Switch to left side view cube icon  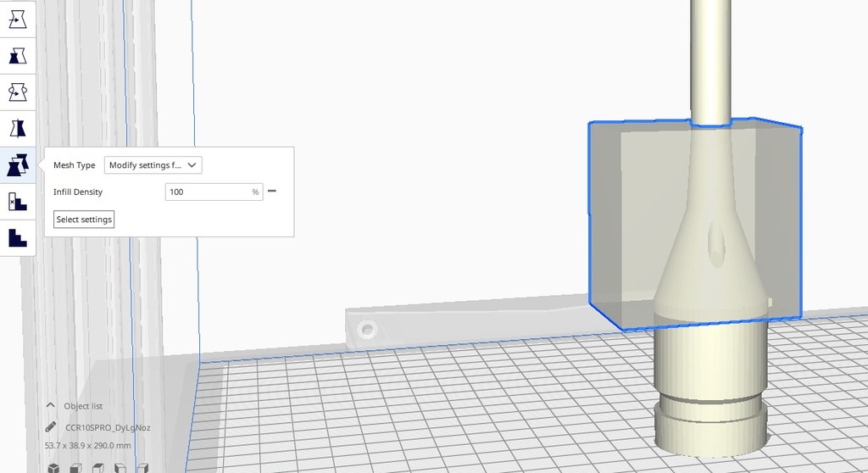point(120,468)
